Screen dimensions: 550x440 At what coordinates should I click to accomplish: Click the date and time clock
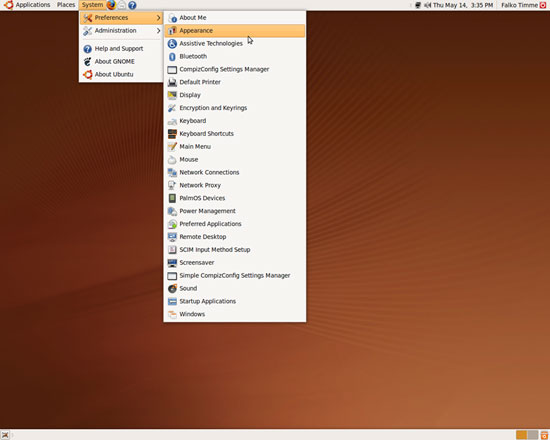463,5
